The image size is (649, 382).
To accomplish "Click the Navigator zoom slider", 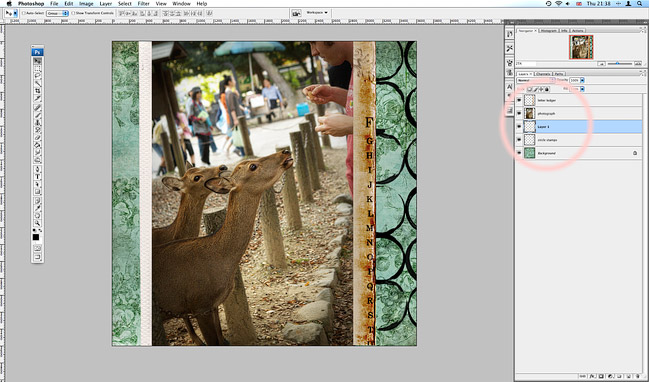I will (x=619, y=64).
